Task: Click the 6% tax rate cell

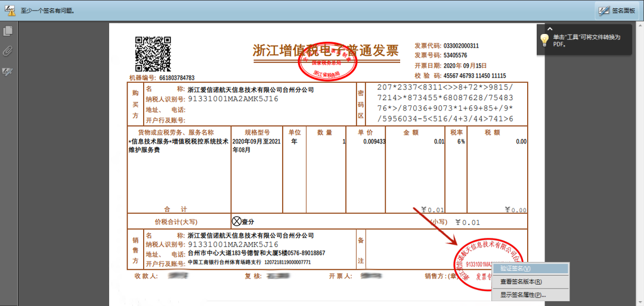Action: pyautogui.click(x=461, y=142)
